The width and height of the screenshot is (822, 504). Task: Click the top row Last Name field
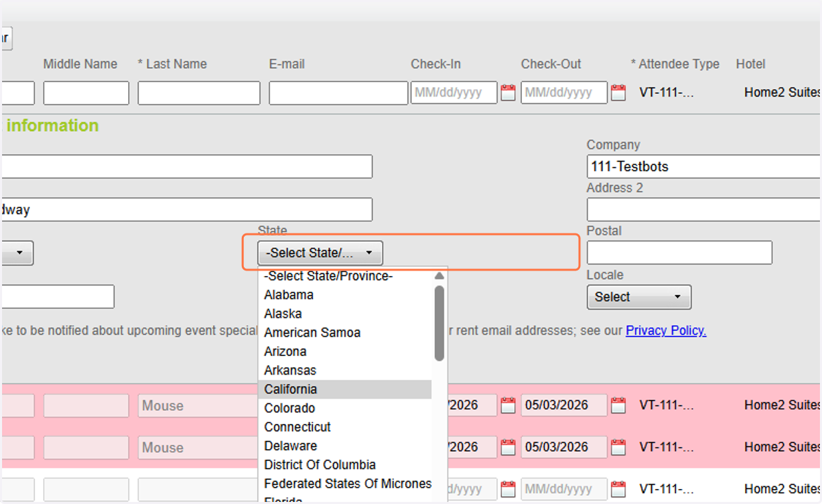199,93
